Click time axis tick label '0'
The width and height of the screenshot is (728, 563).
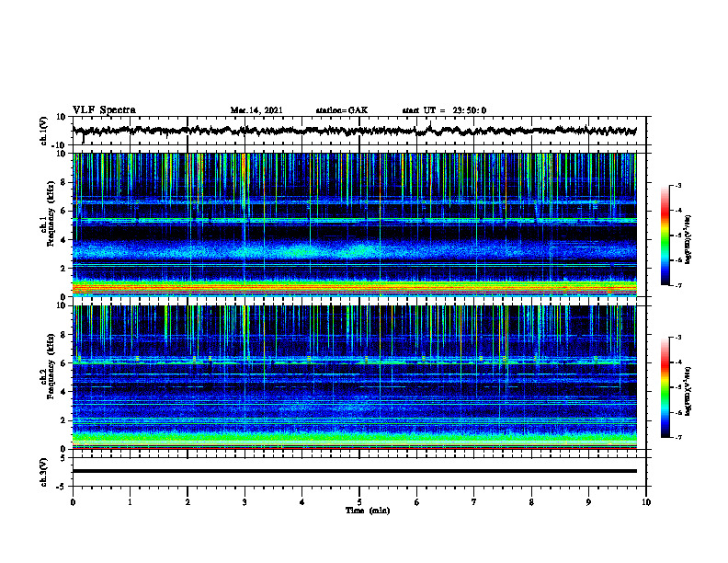(73, 502)
